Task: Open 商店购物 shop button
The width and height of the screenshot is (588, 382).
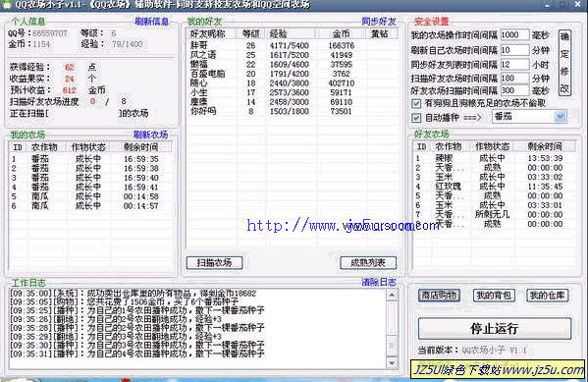Action: (439, 296)
